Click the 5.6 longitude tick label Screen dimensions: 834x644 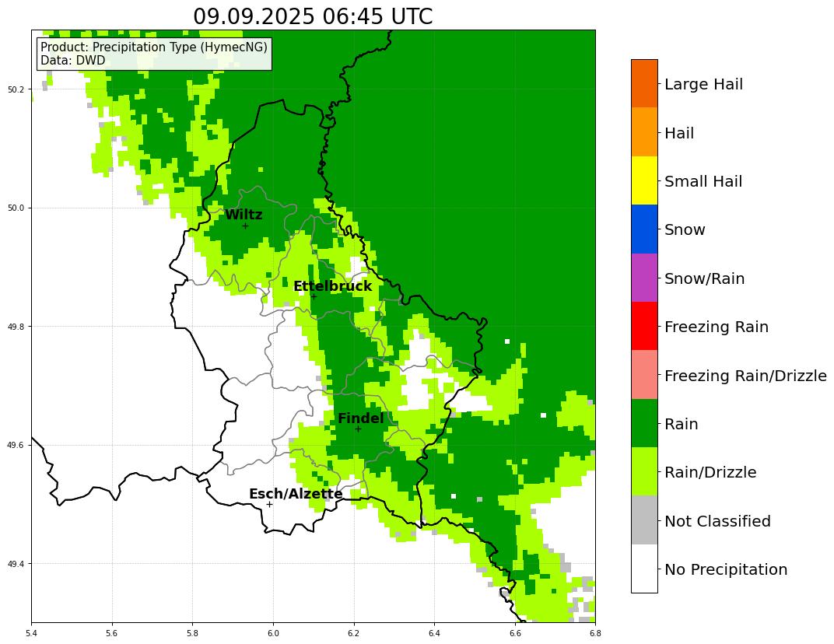click(x=112, y=633)
